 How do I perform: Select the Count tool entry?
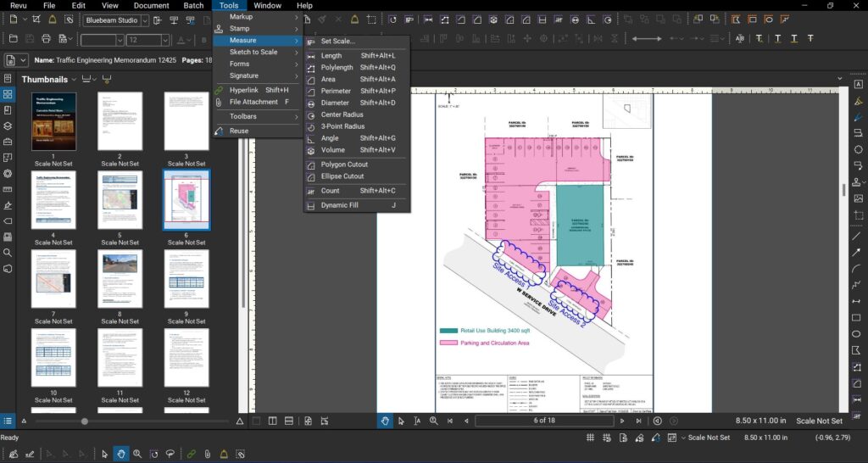(x=357, y=191)
